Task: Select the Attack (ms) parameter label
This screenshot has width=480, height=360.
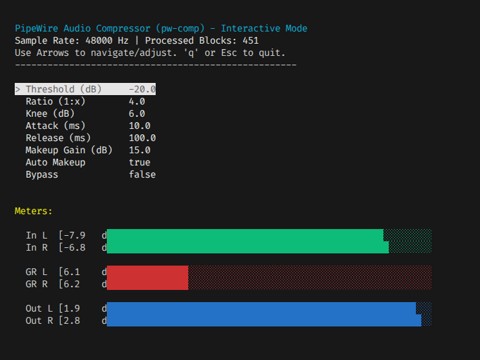Action: [55, 126]
